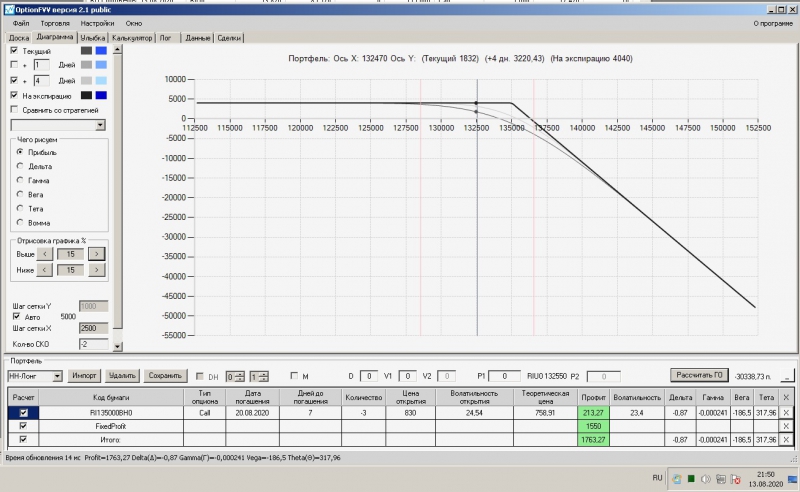This screenshot has width=800, height=492.
Task: Click the Шаг сетки X input field
Action: pyautogui.click(x=93, y=328)
